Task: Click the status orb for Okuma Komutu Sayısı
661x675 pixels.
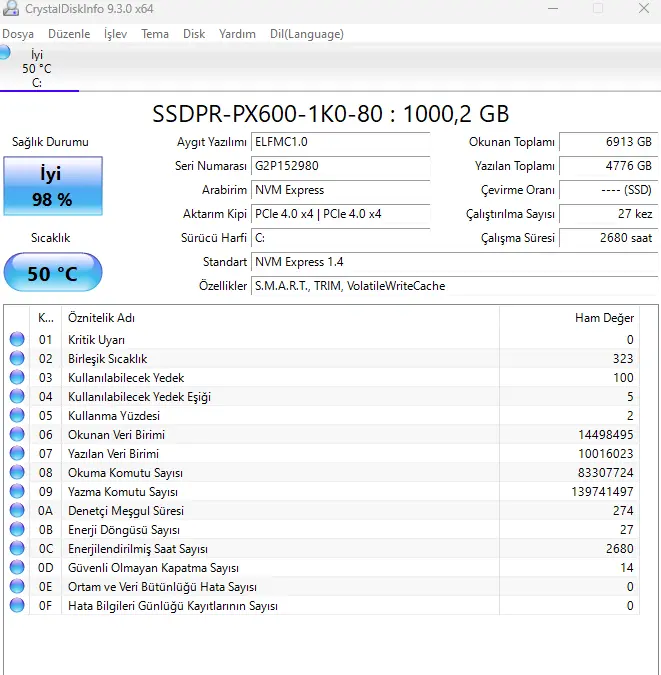Action: point(17,472)
